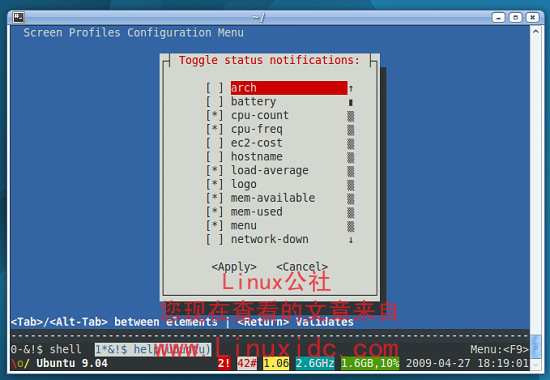
Task: Enable the battery status checkbox
Action: pyautogui.click(x=214, y=102)
